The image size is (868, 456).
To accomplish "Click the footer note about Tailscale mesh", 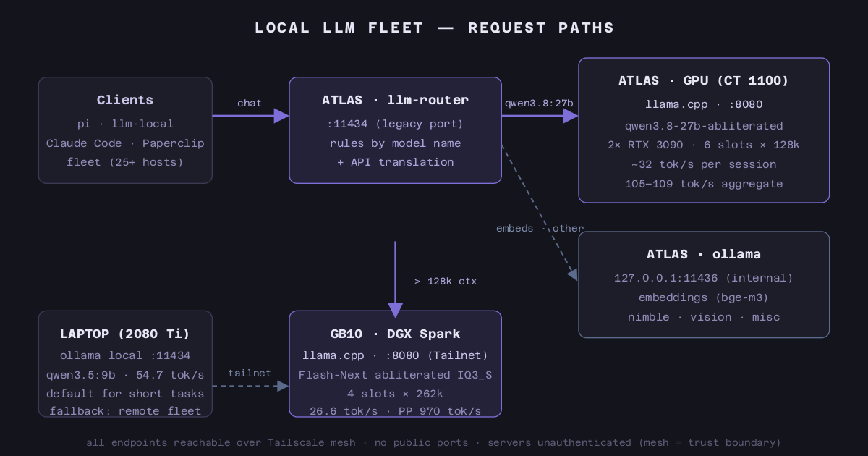I will point(434,442).
